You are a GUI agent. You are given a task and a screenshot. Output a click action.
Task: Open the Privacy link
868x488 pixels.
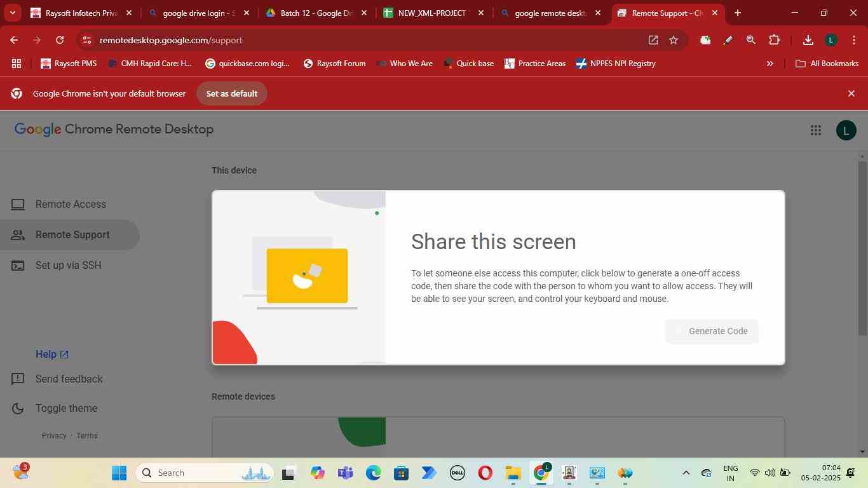pos(54,435)
